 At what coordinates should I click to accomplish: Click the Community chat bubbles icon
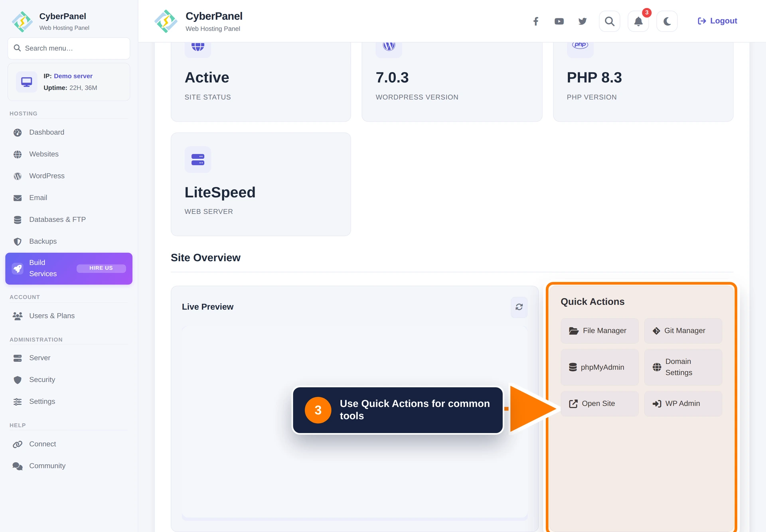[18, 466]
